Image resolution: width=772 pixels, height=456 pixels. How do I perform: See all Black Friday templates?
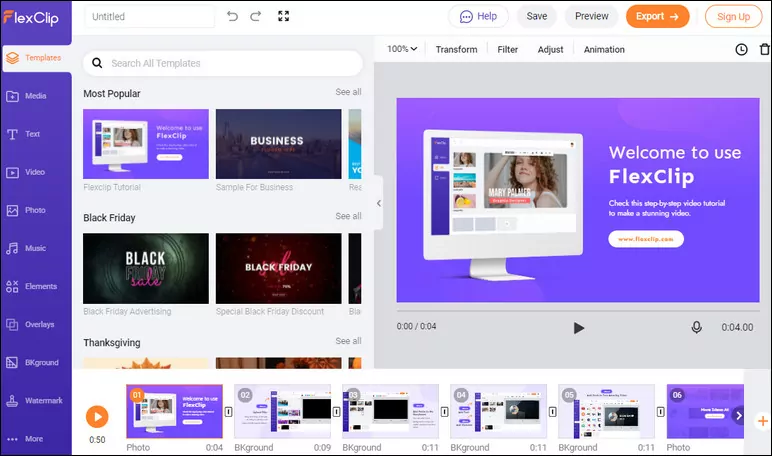pyautogui.click(x=348, y=216)
